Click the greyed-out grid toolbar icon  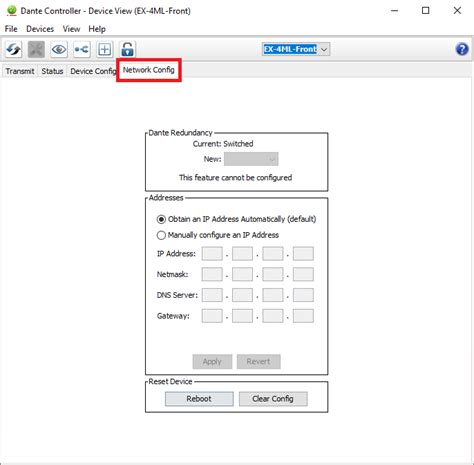click(x=36, y=50)
